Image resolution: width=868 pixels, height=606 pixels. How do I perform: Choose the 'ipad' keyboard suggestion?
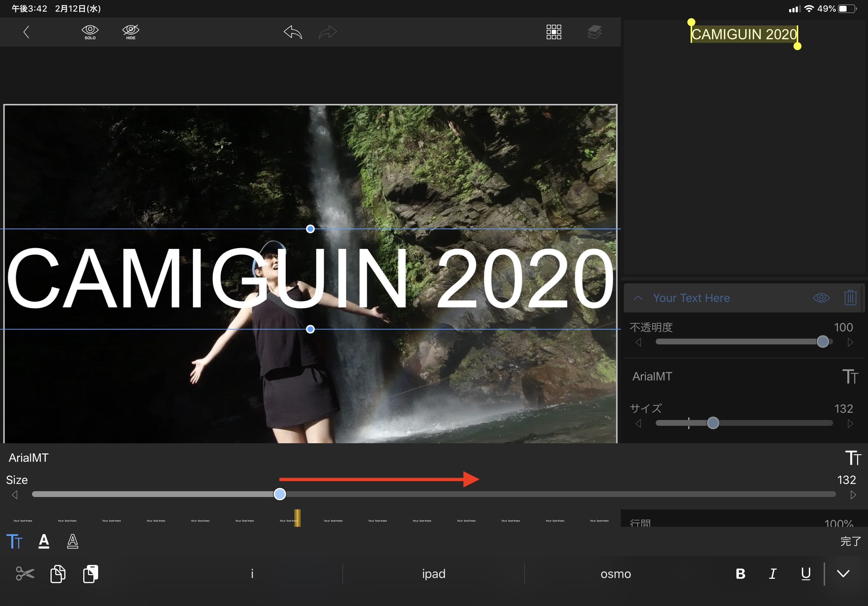click(x=434, y=574)
